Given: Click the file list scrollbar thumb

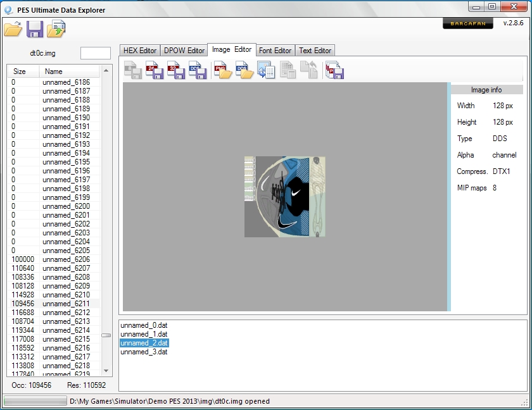Looking at the screenshot, I should point(106,335).
